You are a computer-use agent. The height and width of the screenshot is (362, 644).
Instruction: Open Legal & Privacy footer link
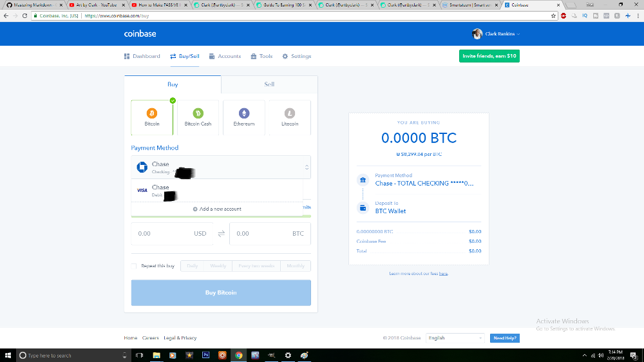180,338
